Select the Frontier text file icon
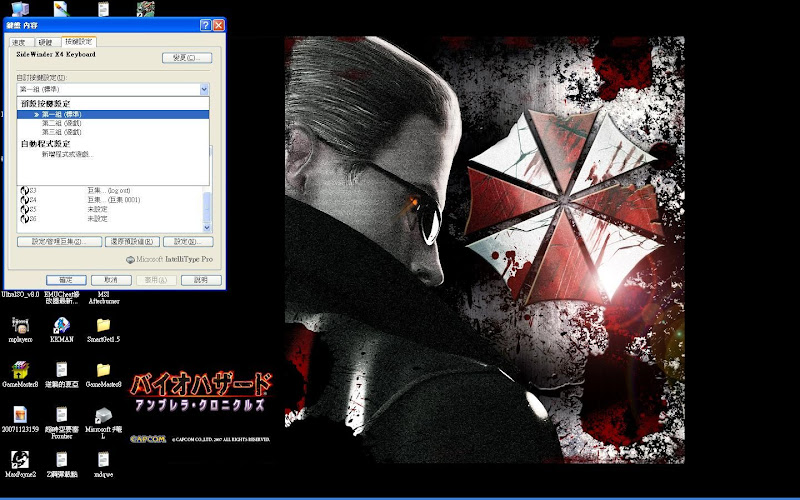 point(62,415)
